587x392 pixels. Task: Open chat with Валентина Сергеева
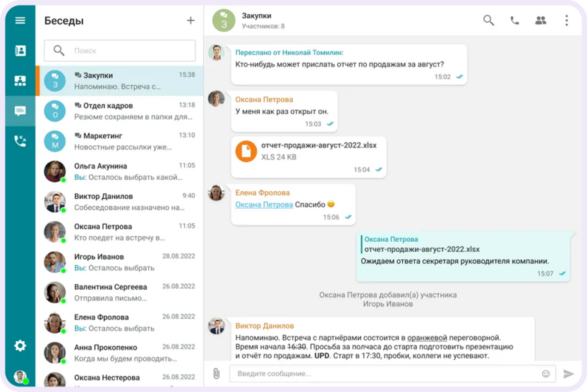pos(120,293)
